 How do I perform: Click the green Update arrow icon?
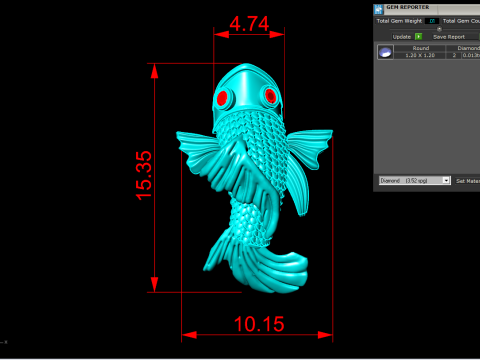coord(418,37)
